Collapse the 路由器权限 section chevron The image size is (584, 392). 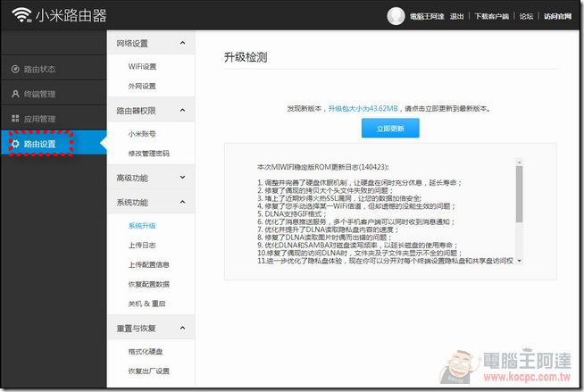[182, 110]
